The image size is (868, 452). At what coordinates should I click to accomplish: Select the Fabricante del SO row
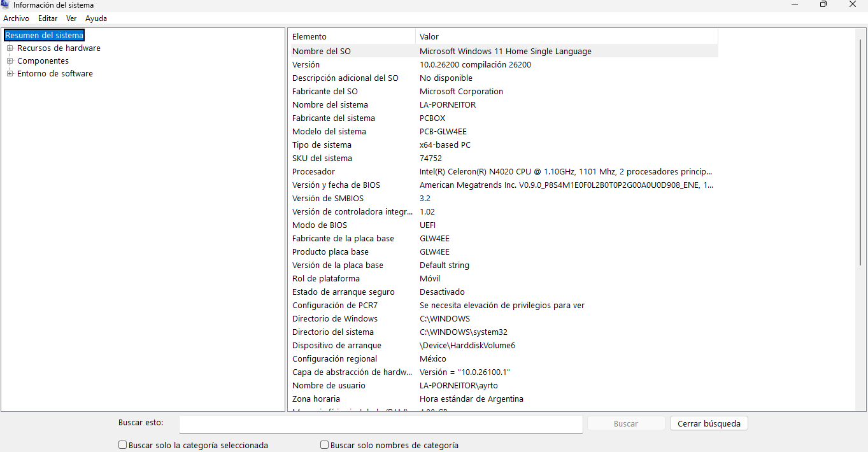[504, 92]
